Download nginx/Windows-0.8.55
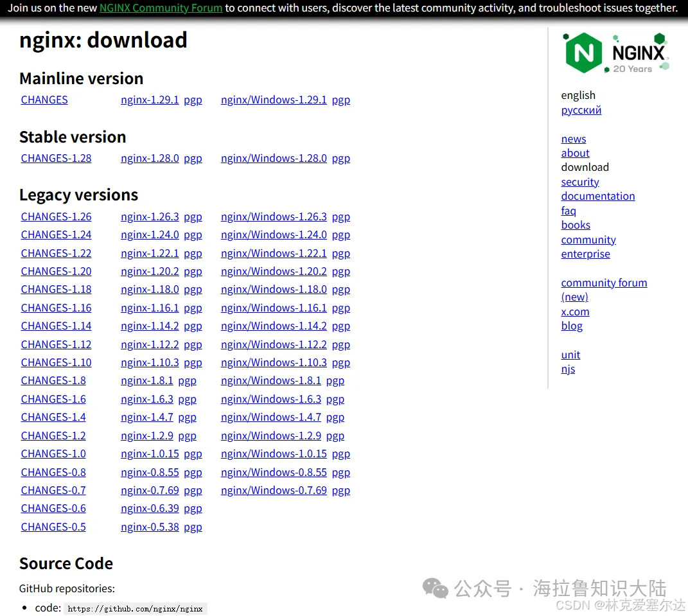Image resolution: width=688 pixels, height=616 pixels. (274, 473)
